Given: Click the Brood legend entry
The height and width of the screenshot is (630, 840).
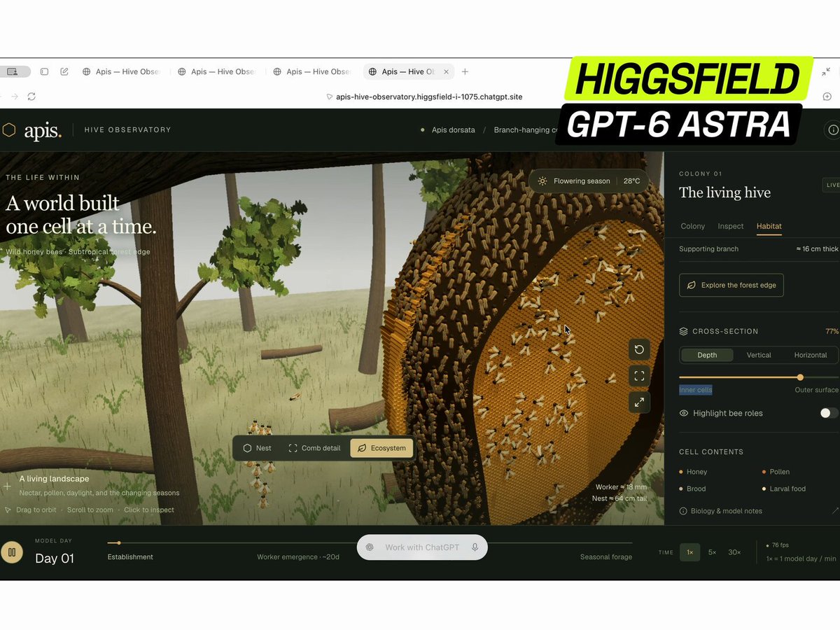Looking at the screenshot, I should (x=692, y=489).
